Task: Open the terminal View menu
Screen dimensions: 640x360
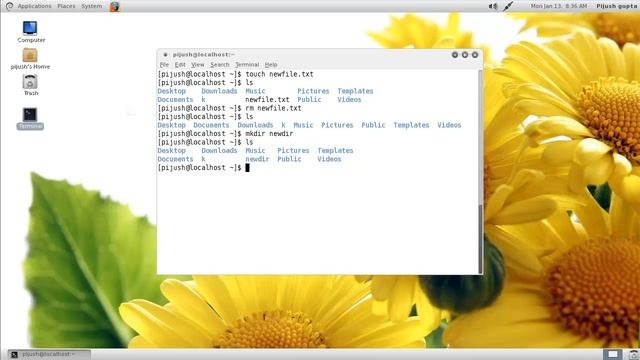Action: point(198,64)
